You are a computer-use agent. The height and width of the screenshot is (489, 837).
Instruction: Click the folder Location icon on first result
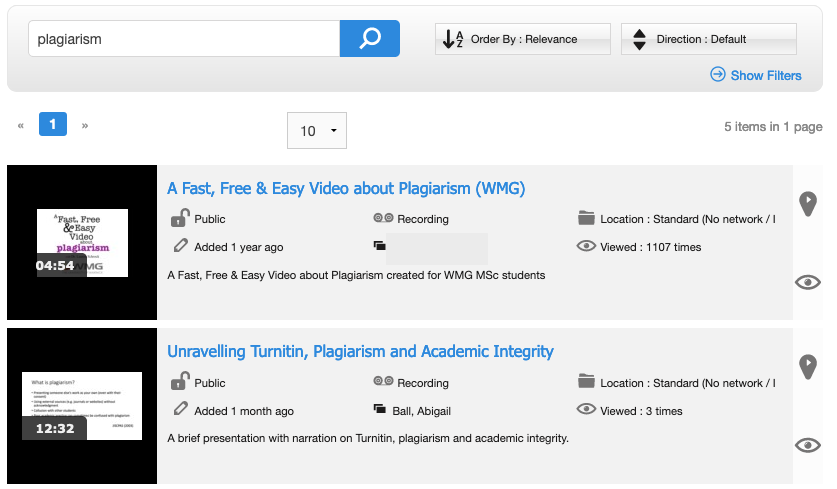tap(586, 218)
